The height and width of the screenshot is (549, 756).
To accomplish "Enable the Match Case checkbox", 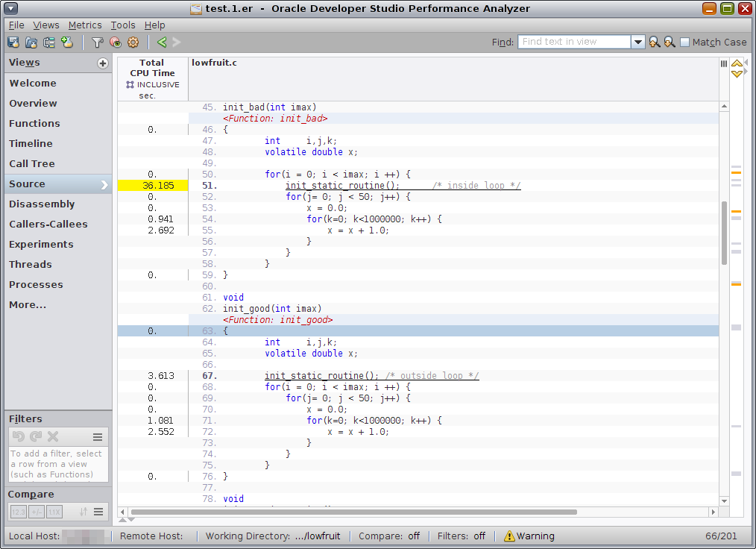I will tap(684, 43).
